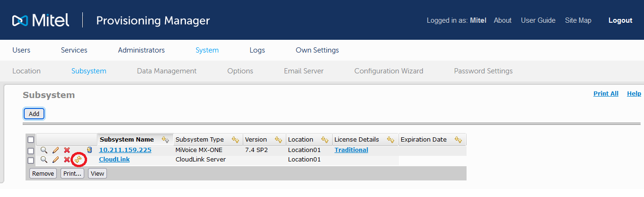Viewport: 644px width, 197px height.
Task: Open the Traditional license details link
Action: (x=351, y=150)
